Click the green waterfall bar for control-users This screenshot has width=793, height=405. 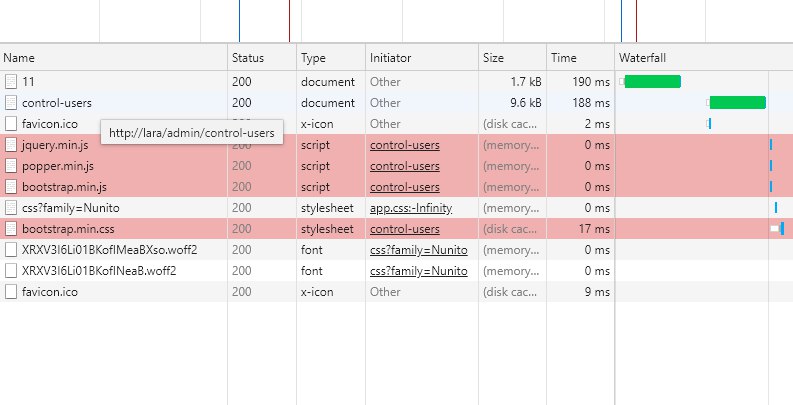pyautogui.click(x=737, y=102)
